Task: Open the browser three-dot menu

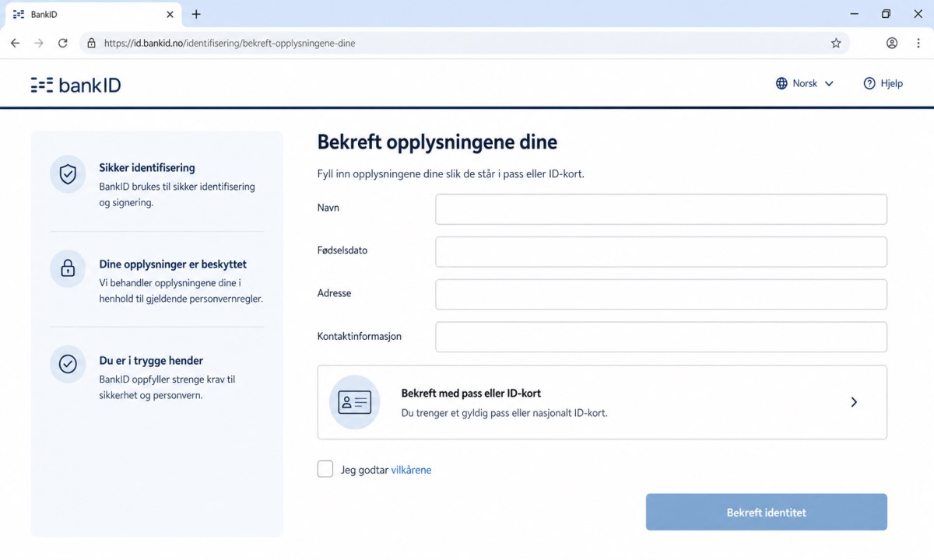Action: (x=918, y=43)
